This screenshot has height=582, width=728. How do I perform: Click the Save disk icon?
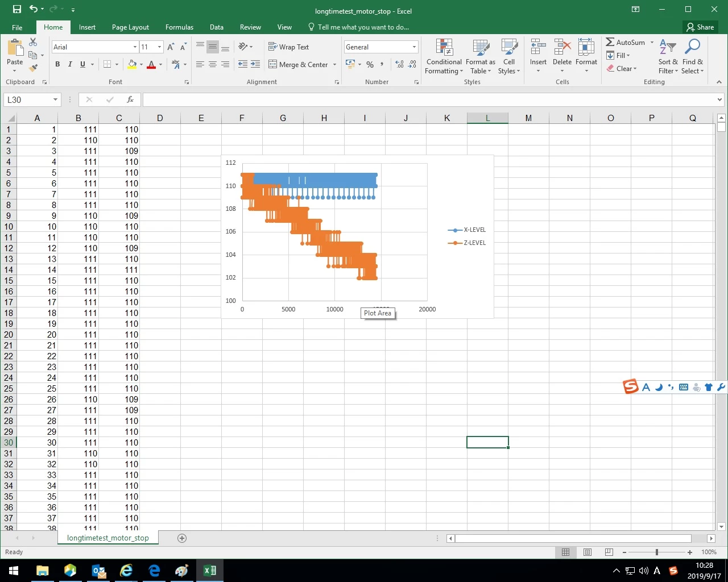point(16,9)
